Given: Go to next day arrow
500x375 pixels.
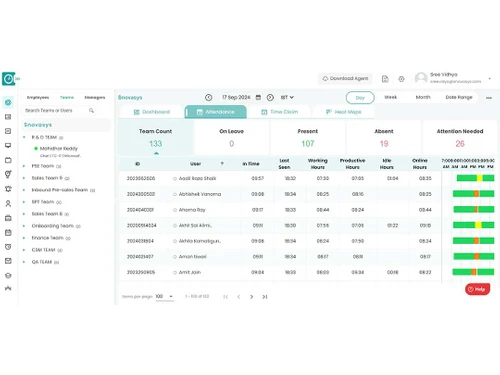Looking at the screenshot, I should 270,97.
